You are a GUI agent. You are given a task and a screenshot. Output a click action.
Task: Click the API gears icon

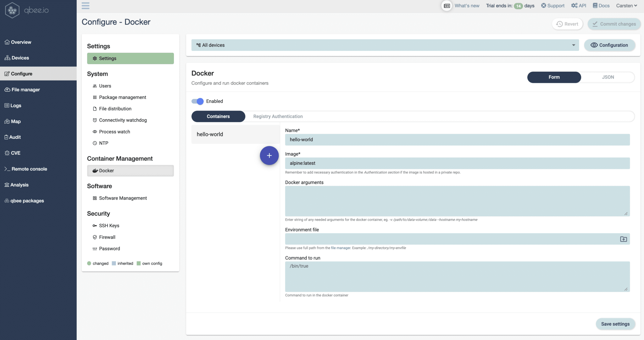point(574,6)
